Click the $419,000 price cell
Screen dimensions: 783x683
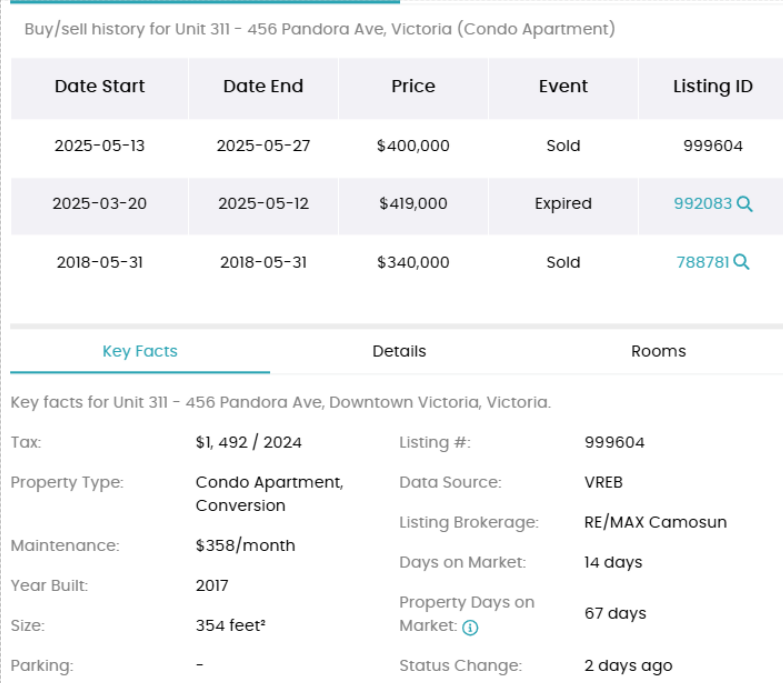point(413,204)
